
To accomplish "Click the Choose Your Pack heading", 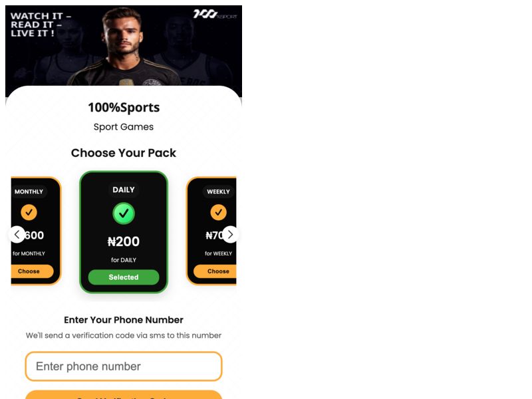I will pos(124,153).
